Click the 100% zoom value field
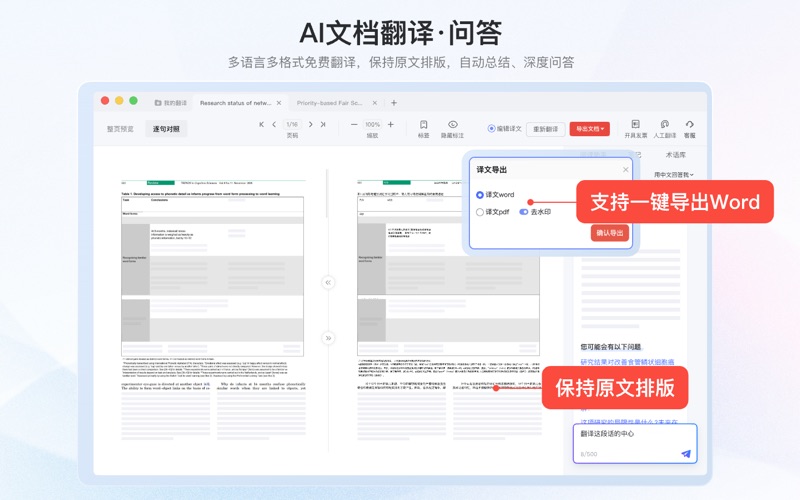Image resolution: width=800 pixels, height=500 pixels. point(372,124)
